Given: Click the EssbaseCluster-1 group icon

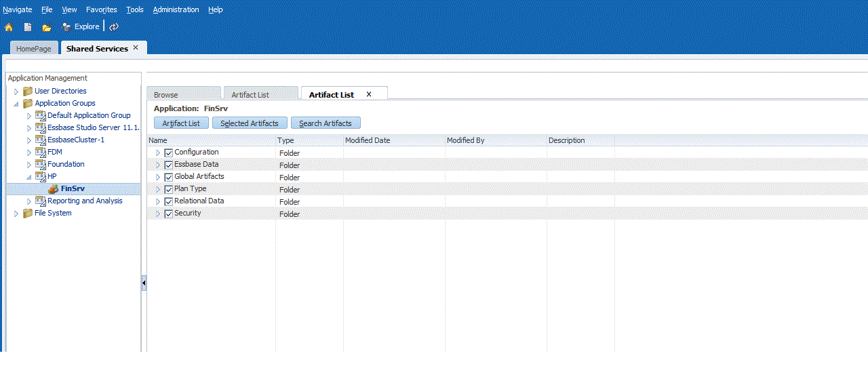Looking at the screenshot, I should coord(40,140).
